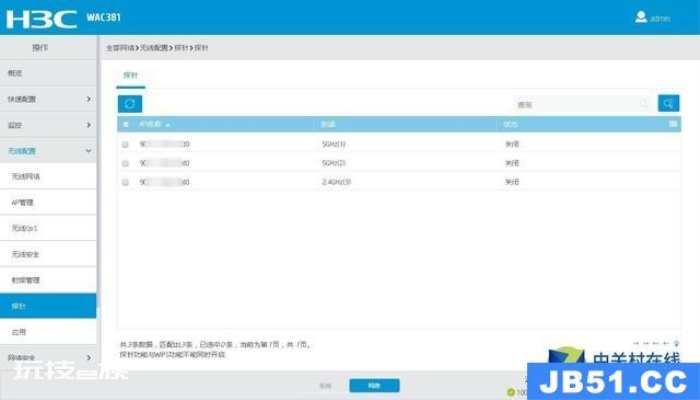The height and width of the screenshot is (400, 700).
Task: Click the admin username in the header
Action: click(660, 19)
